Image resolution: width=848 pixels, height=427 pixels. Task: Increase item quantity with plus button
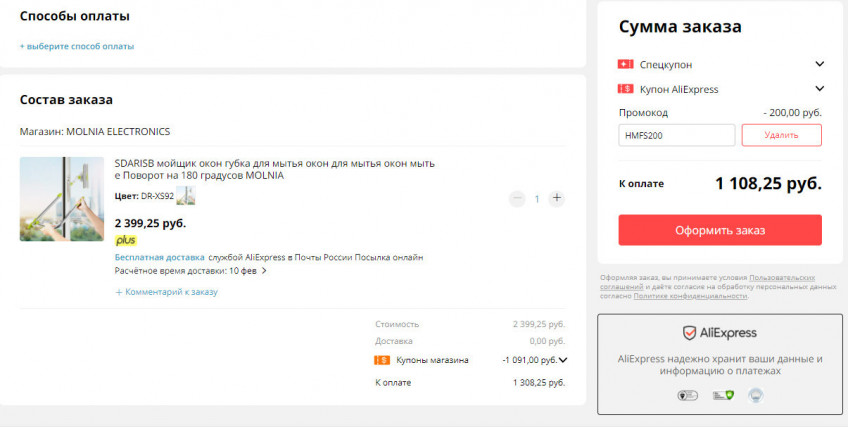pos(557,198)
